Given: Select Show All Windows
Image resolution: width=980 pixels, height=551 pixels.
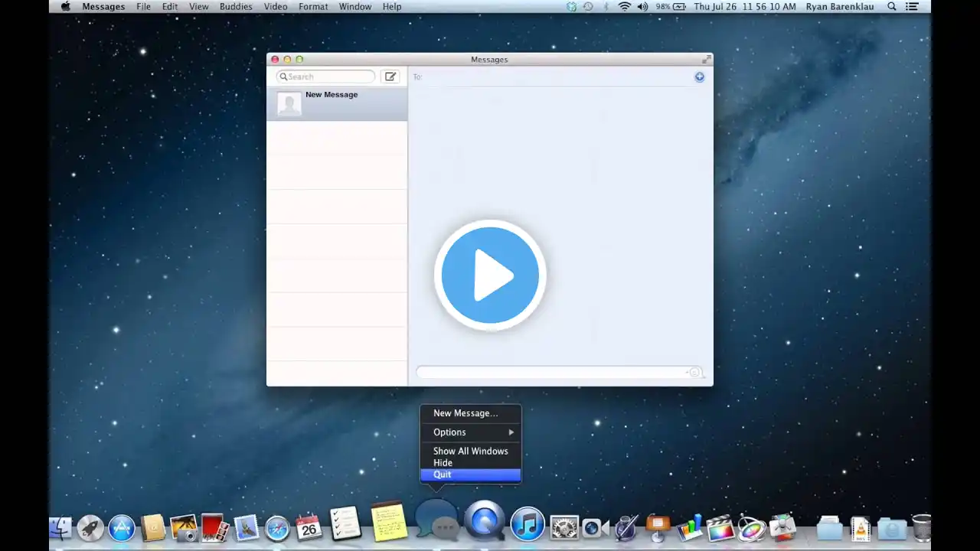Looking at the screenshot, I should pyautogui.click(x=470, y=452).
